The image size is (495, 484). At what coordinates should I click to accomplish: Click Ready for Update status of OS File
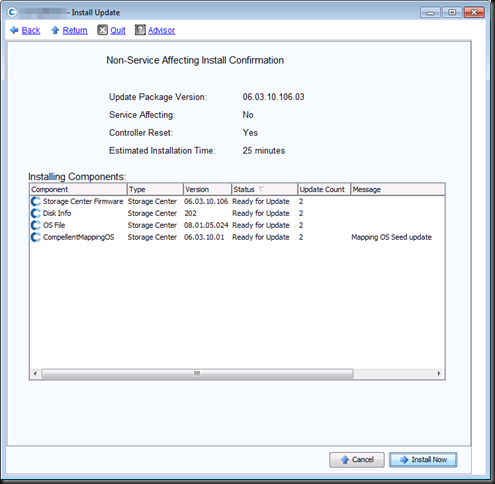click(261, 225)
